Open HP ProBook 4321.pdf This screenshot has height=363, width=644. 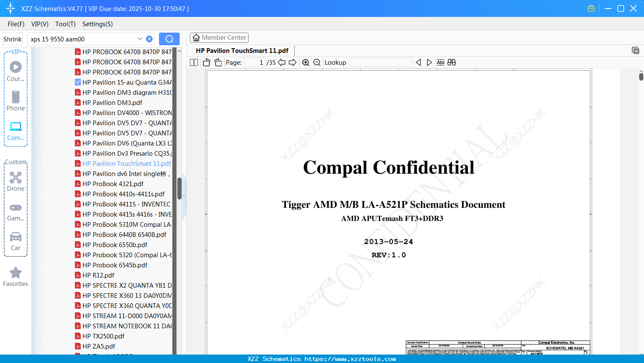point(113,184)
